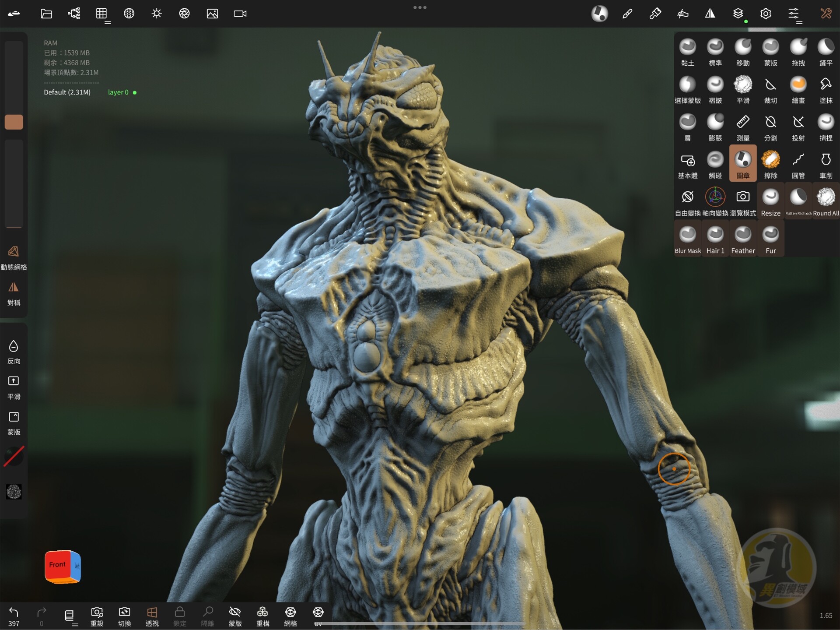
Task: Activate the Tube tool (圓管)
Action: [x=798, y=161]
